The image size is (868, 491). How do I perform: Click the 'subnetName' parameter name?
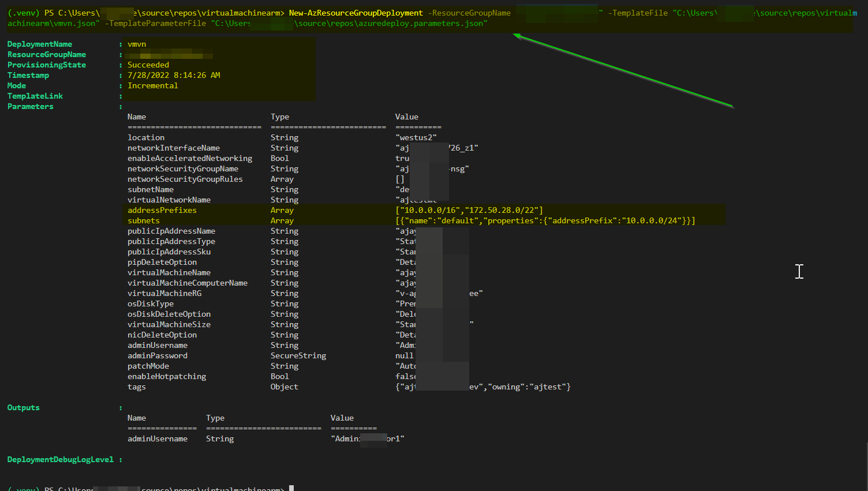point(151,190)
